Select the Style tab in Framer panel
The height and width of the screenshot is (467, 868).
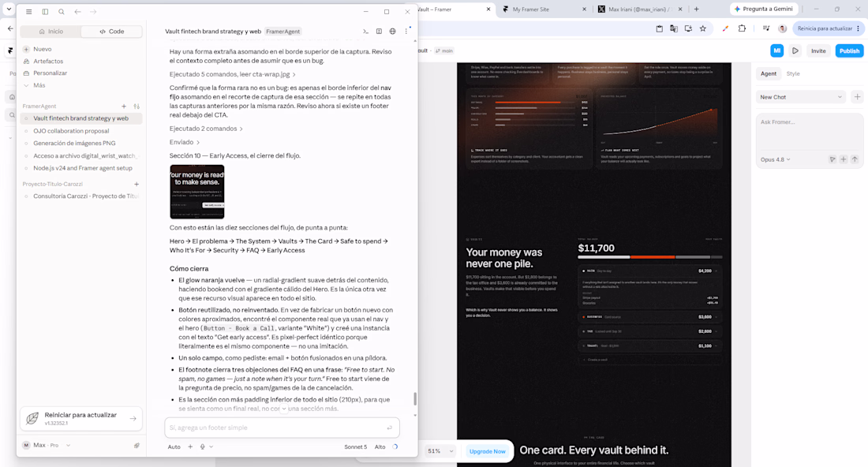tap(793, 73)
